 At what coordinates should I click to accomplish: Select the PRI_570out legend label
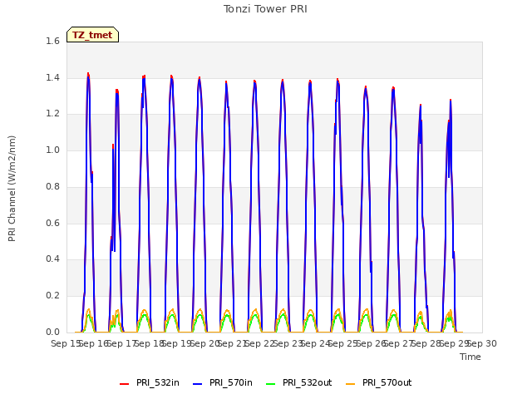tap(387, 382)
